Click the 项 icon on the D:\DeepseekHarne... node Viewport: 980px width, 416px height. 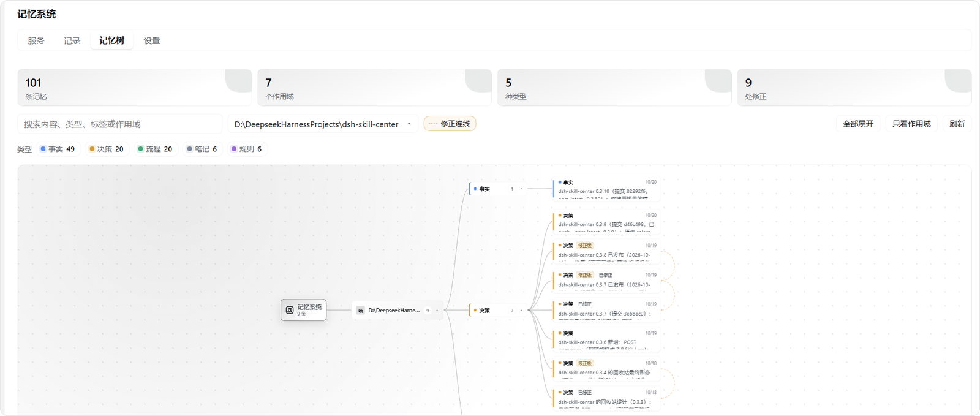(x=361, y=311)
